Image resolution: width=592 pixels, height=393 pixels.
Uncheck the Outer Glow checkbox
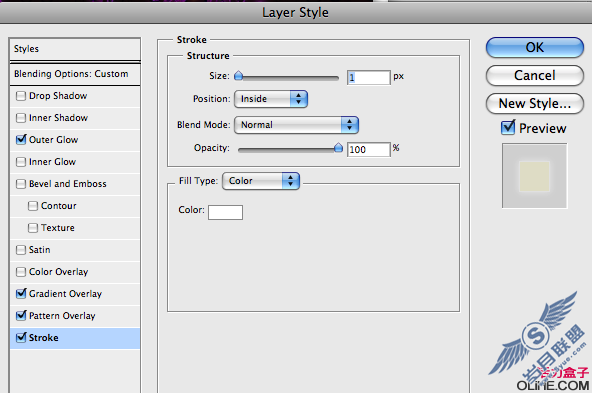coord(21,140)
